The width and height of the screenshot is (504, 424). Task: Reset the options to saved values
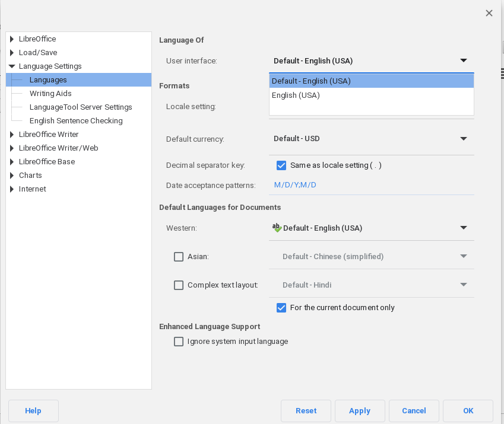(306, 411)
